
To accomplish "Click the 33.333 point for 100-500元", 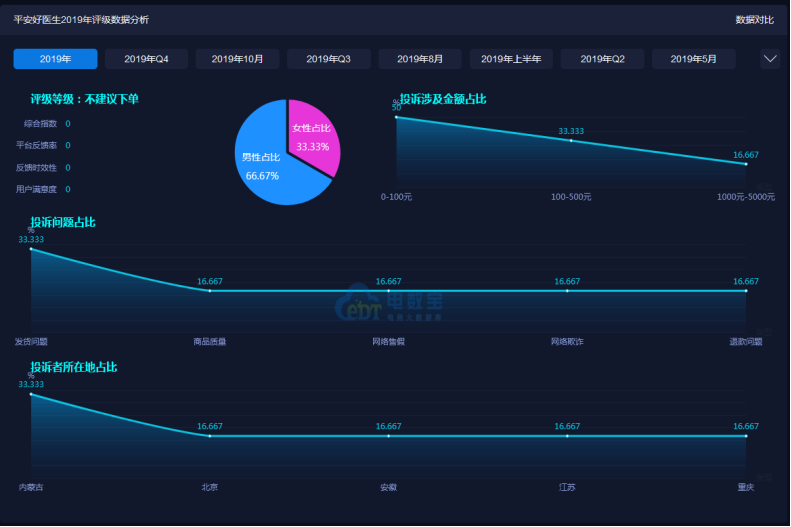I will click(x=571, y=141).
